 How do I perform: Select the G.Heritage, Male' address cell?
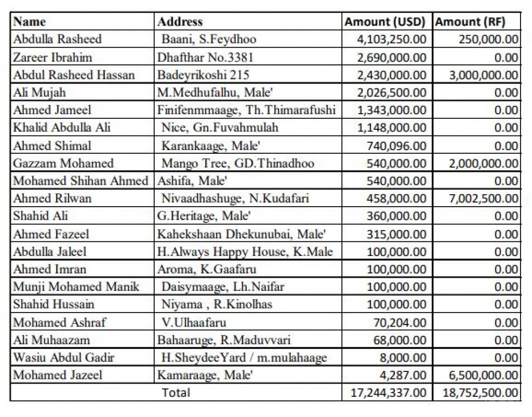248,216
